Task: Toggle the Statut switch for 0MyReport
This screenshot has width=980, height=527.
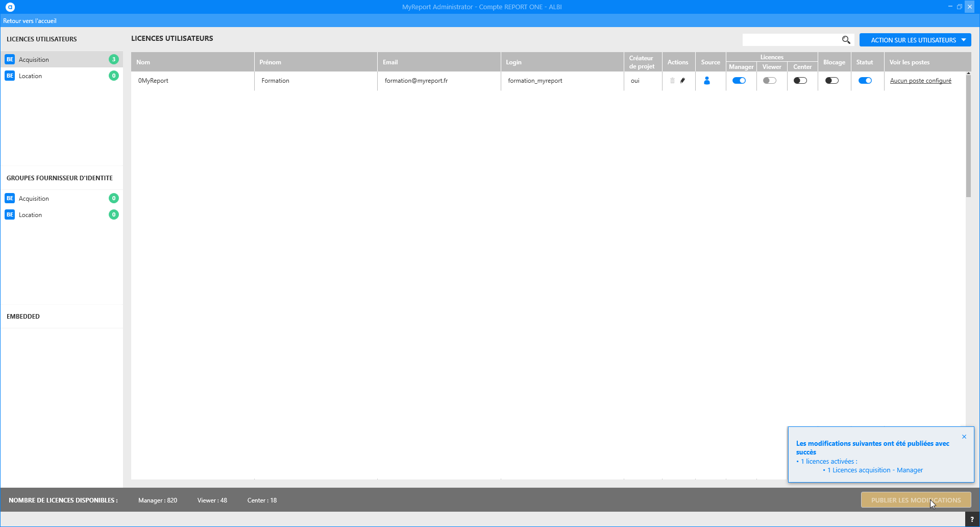Action: (x=865, y=81)
